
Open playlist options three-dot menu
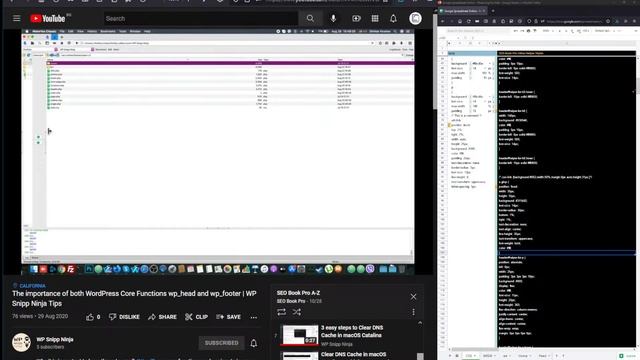point(413,312)
